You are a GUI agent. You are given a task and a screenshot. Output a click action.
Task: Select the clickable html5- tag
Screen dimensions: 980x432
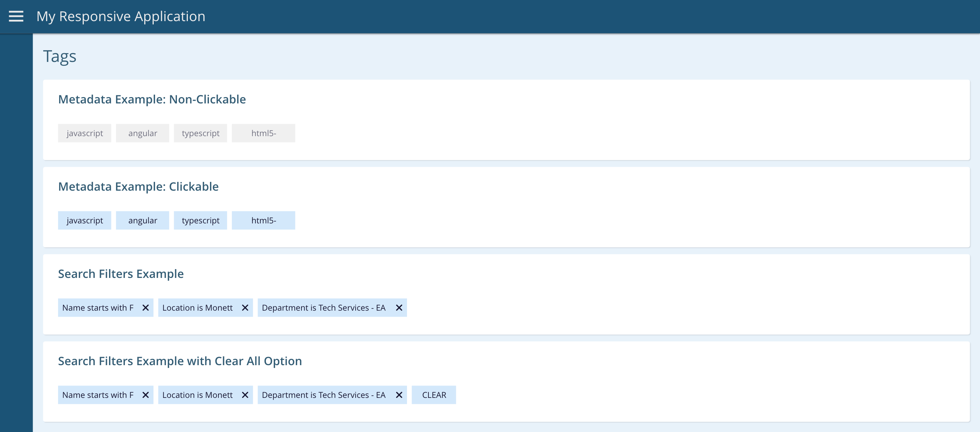coord(263,220)
